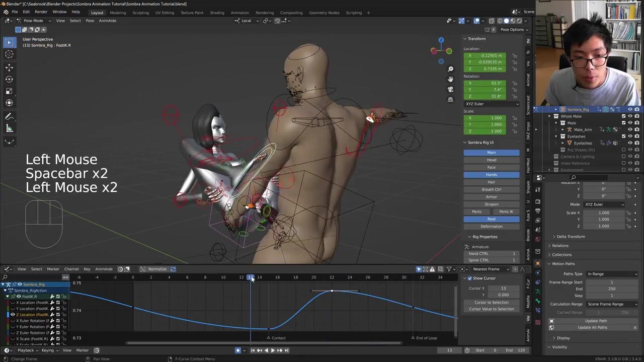The height and width of the screenshot is (362, 644).
Task: Select the Cursor tool in left toolbar
Action: [9, 54]
